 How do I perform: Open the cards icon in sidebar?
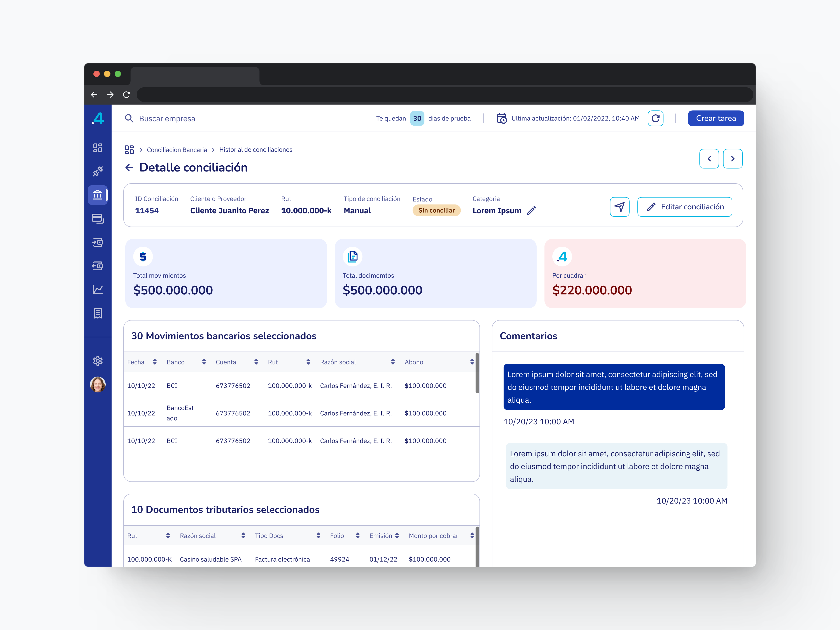[98, 219]
